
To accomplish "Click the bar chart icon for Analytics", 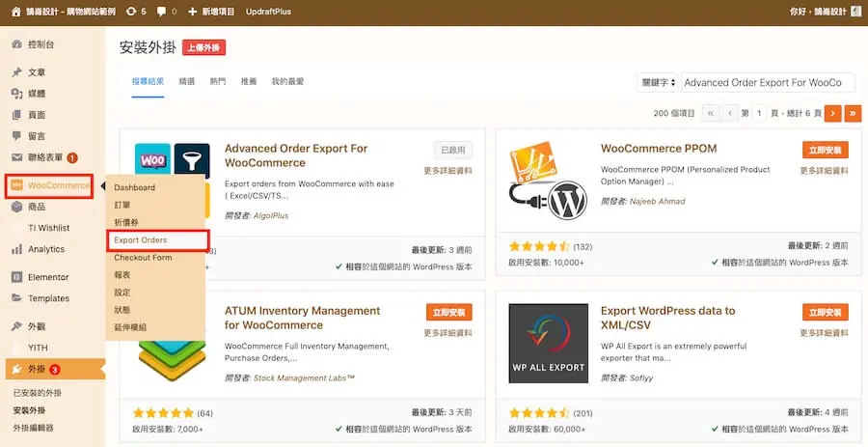I will click(16, 249).
